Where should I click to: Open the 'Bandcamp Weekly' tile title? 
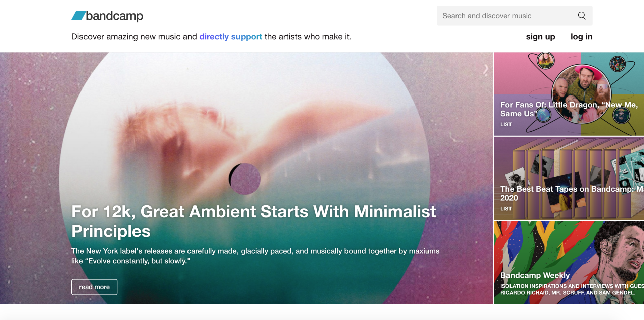pos(535,275)
